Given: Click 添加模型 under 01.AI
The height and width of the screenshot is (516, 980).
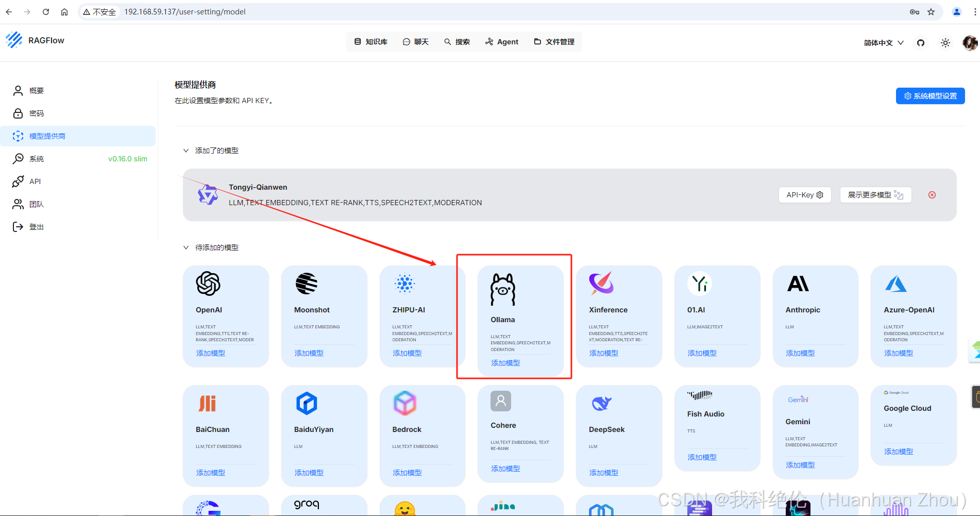Looking at the screenshot, I should (702, 353).
